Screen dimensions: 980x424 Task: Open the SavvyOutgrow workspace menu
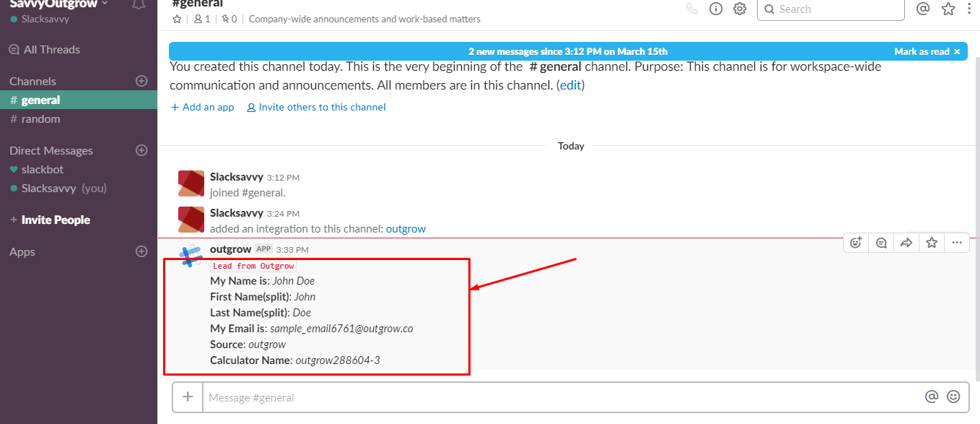pos(58,4)
